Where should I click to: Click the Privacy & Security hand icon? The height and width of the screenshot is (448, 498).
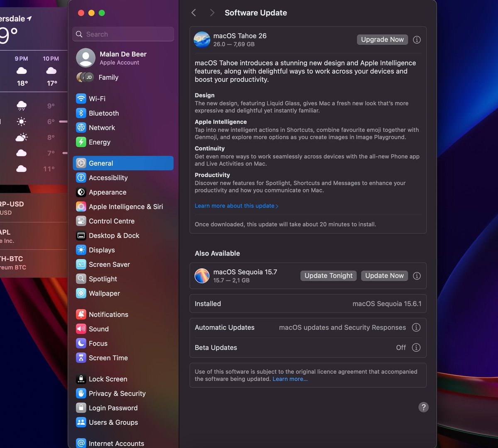[x=81, y=394]
